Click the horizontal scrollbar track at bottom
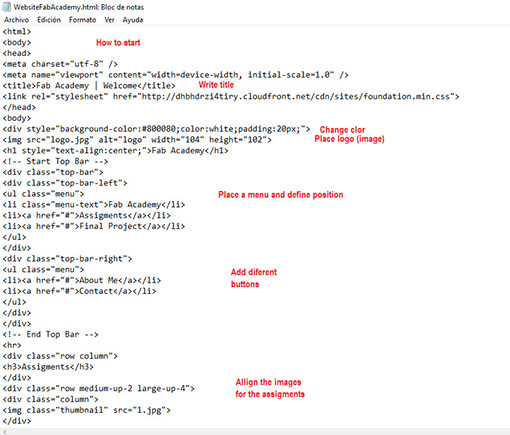Screen dimensions: 510x435 point(258,432)
